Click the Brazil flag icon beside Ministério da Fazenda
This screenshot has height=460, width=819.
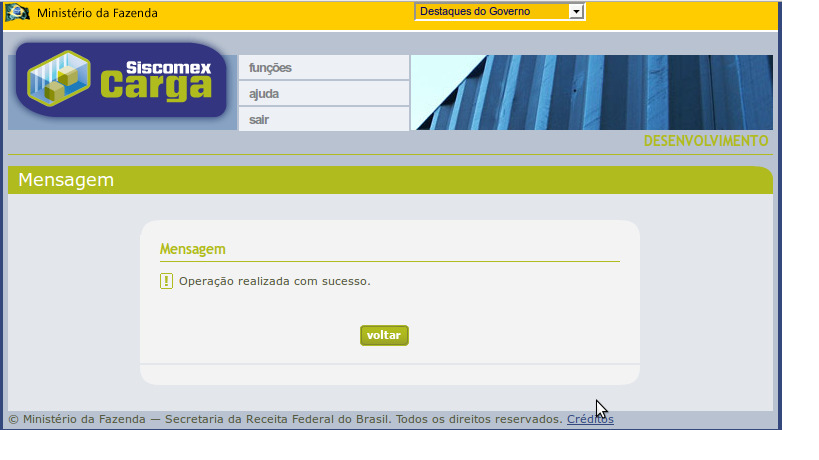point(17,12)
